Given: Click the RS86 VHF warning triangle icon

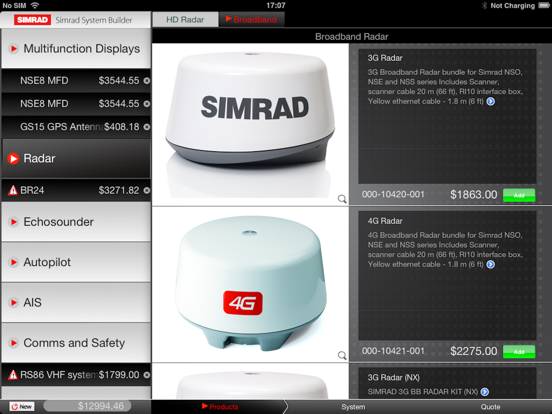Looking at the screenshot, I should pos(13,375).
